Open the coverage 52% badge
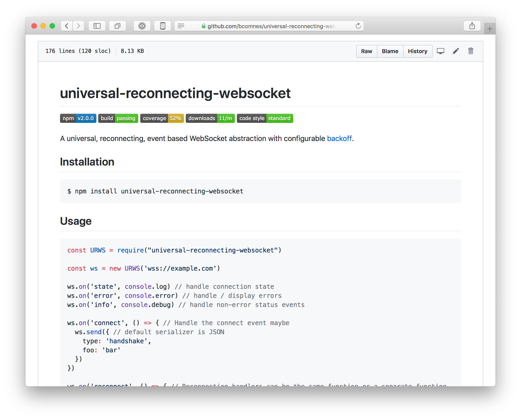This screenshot has width=521, height=420. click(162, 118)
